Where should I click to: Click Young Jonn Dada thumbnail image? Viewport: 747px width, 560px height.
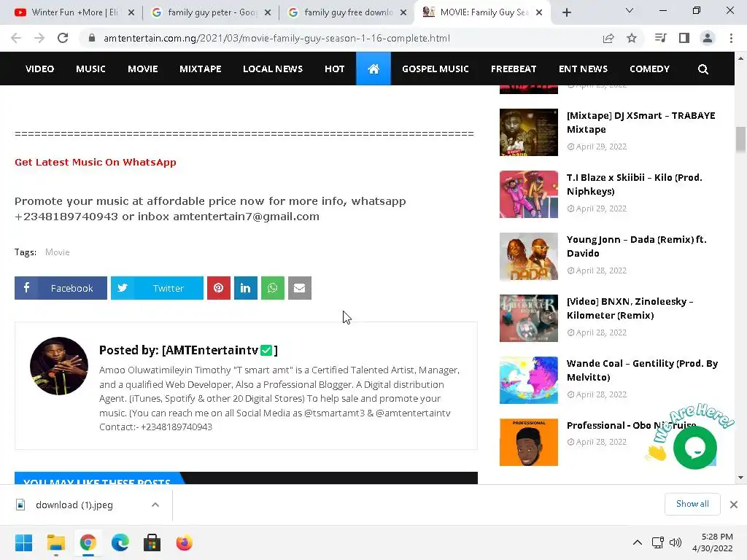click(x=528, y=256)
